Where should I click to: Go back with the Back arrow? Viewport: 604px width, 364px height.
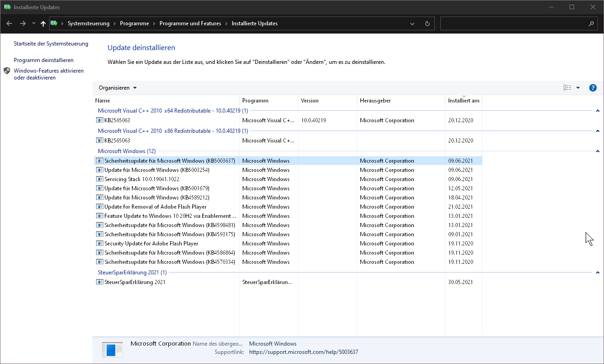[9, 23]
